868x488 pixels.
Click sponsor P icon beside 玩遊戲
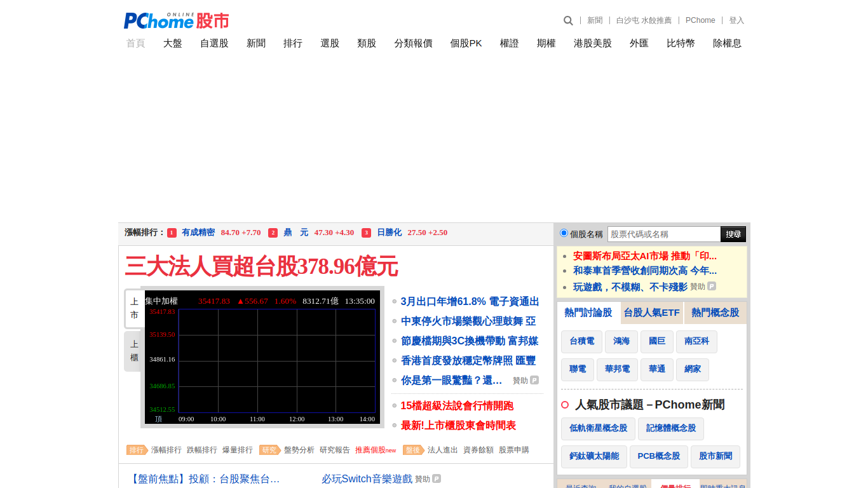click(712, 286)
